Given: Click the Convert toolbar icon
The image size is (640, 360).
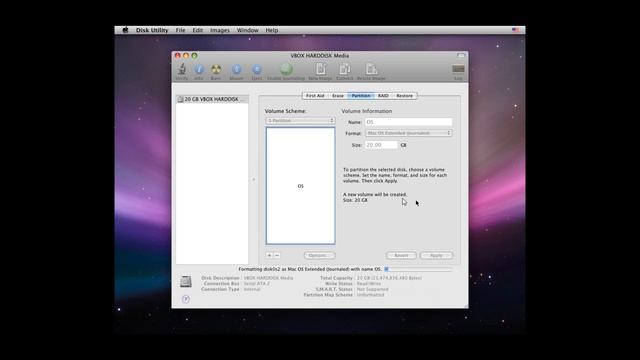Looking at the screenshot, I should (345, 69).
